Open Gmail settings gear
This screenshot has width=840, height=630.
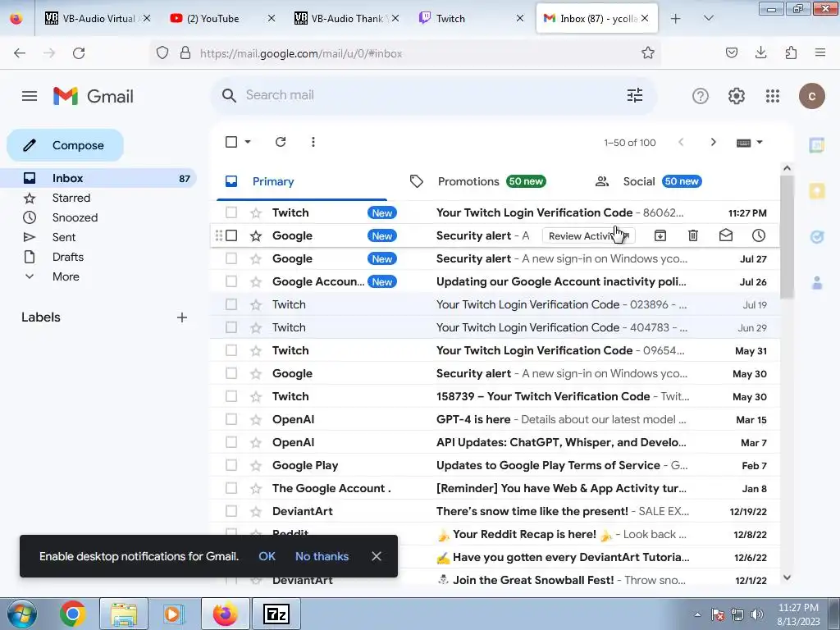click(736, 96)
